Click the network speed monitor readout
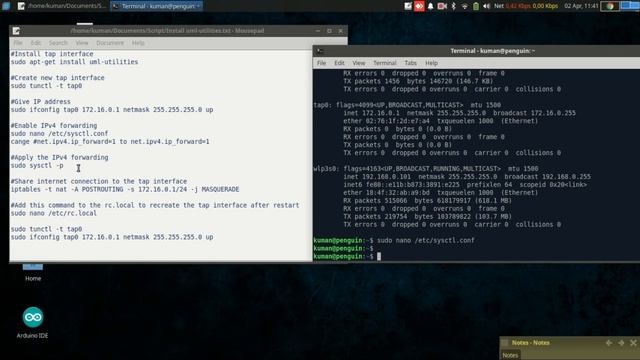The height and width of the screenshot is (360, 640). click(526, 6)
